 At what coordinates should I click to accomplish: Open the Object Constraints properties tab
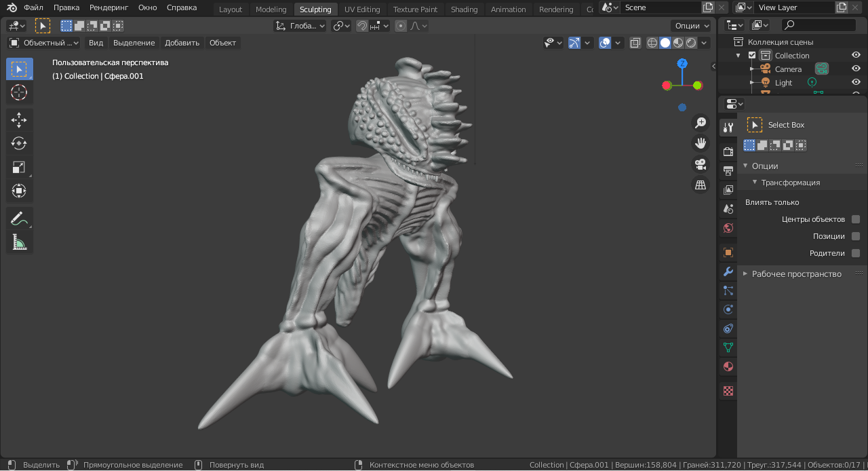[x=728, y=328]
